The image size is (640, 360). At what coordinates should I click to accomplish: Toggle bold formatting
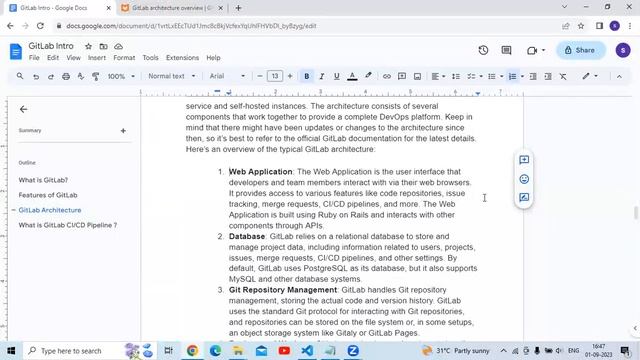tap(307, 76)
